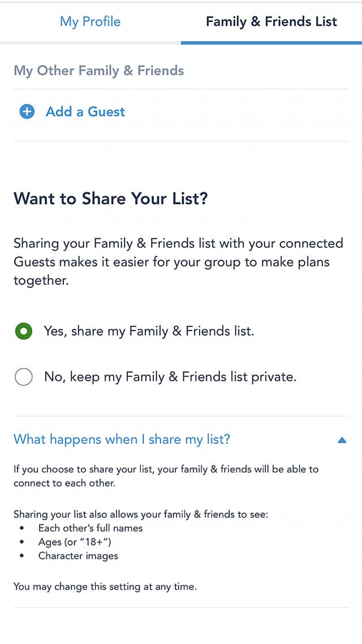The image size is (362, 644).
Task: Click the Ages (or "18+") bullet item
Action: (75, 542)
